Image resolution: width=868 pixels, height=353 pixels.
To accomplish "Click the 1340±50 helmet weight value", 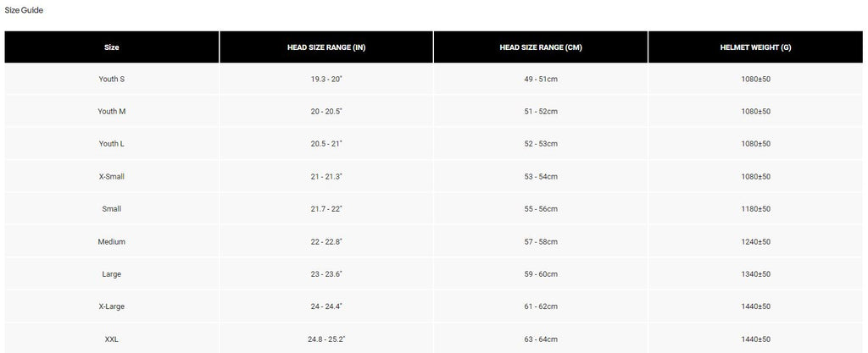I will click(x=754, y=274).
